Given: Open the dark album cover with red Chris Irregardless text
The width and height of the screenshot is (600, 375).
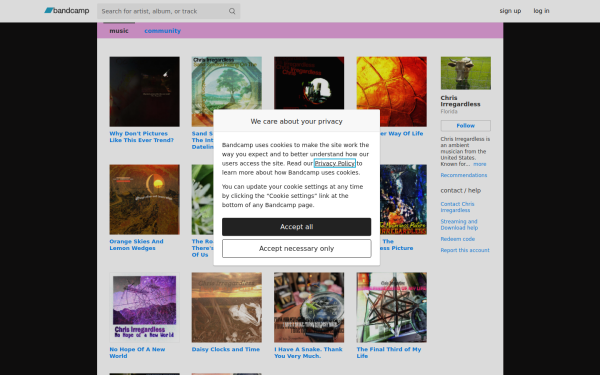Looking at the screenshot, I should pos(309,83).
